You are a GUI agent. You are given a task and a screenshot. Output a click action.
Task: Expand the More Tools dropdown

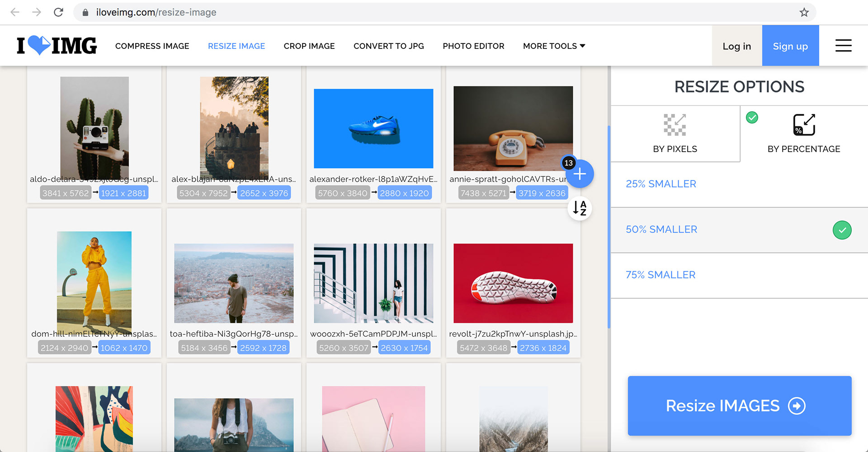(554, 46)
